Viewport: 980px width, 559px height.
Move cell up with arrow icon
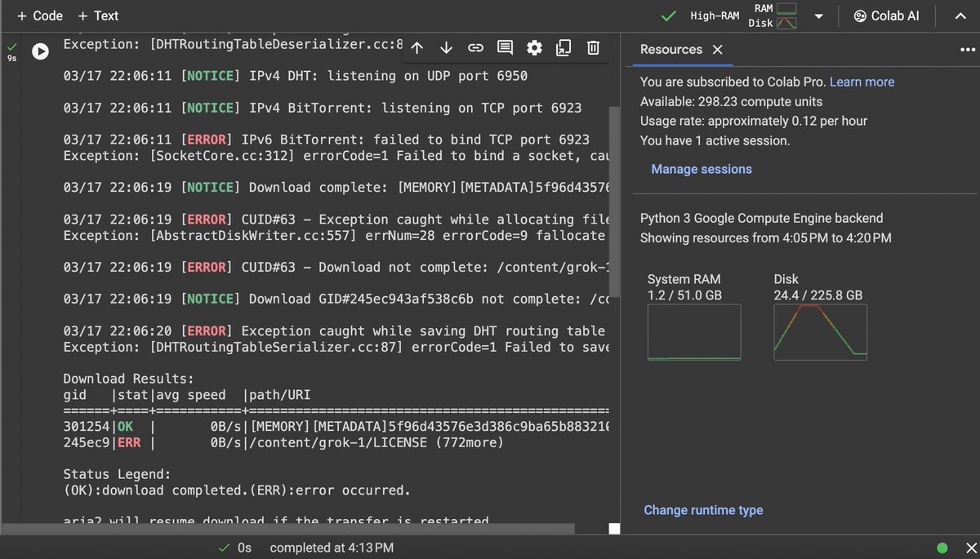click(416, 48)
